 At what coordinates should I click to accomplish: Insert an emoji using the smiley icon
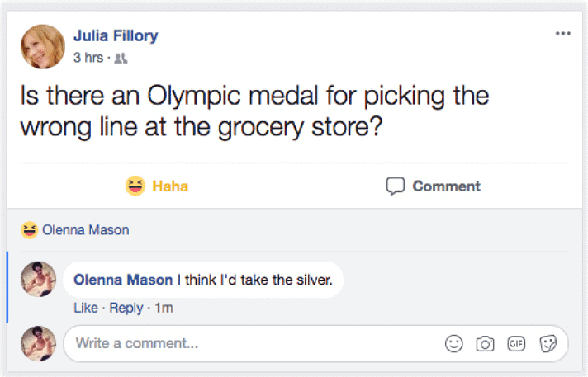(x=453, y=343)
